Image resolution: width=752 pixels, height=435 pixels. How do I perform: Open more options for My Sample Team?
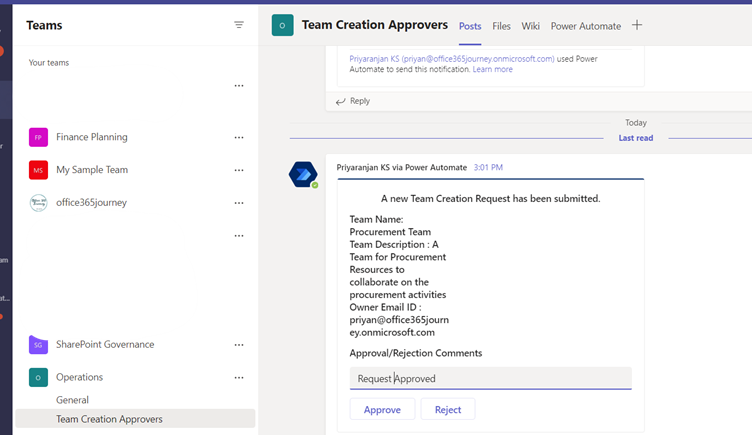(x=239, y=170)
